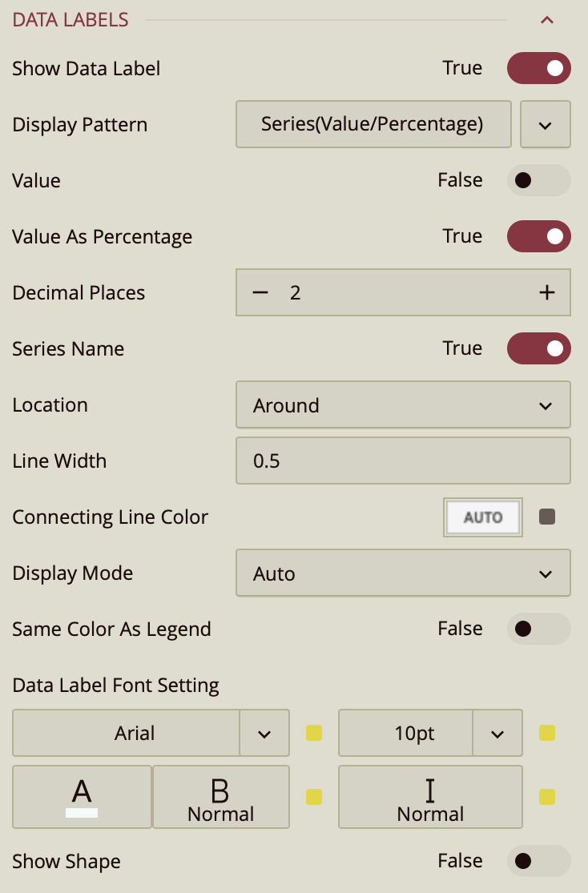Increase Decimal Places with plus icon
The image size is (588, 893).
pyautogui.click(x=547, y=292)
